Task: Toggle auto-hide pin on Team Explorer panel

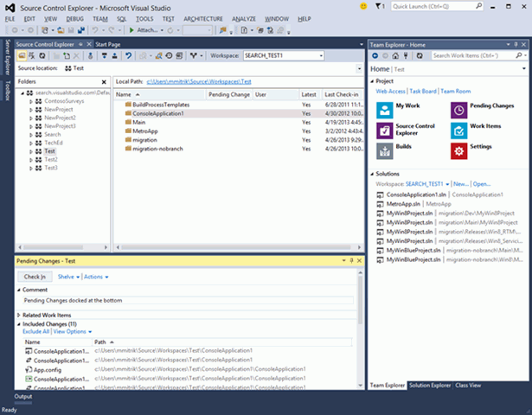Action: click(516, 44)
